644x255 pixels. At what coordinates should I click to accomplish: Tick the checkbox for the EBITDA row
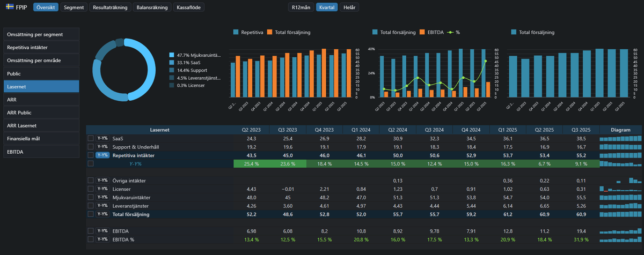pos(90,231)
